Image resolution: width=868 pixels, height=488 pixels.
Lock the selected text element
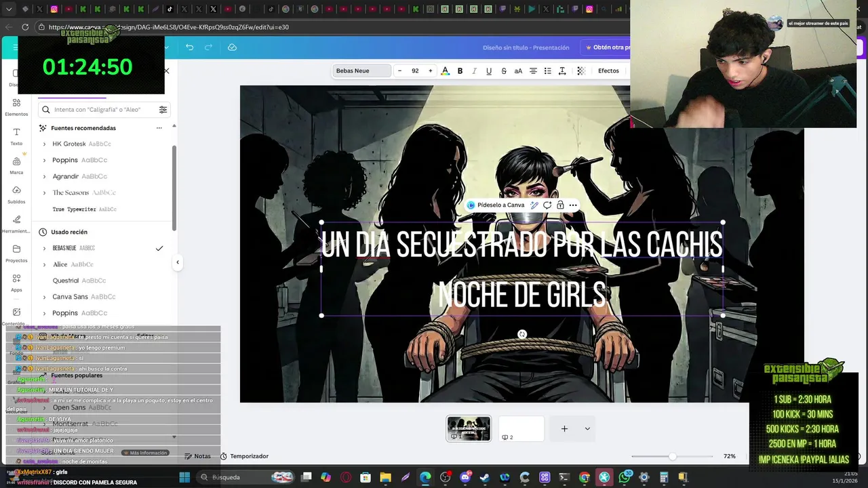point(560,205)
